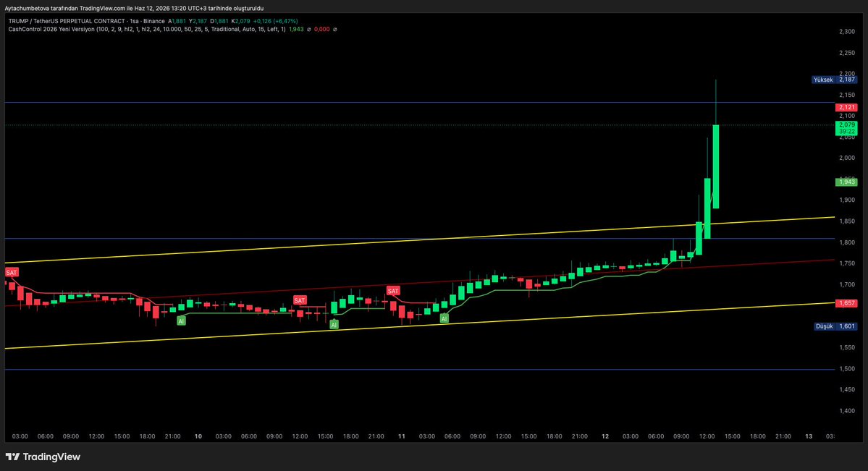Click the green 1,943 indicator value in the legend
The width and height of the screenshot is (868, 471).
point(296,30)
